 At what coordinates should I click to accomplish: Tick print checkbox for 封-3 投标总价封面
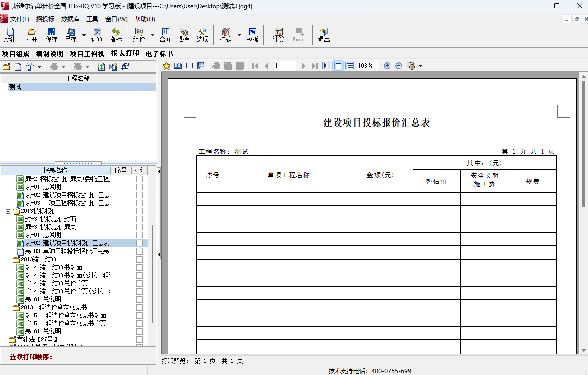coord(139,219)
